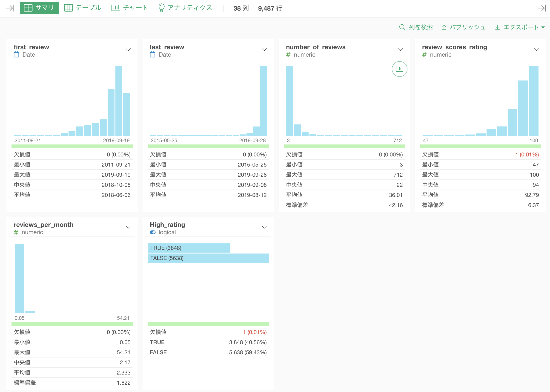The height and width of the screenshot is (392, 550).
Task: Click the number_of_reviews column title
Action: 315,47
